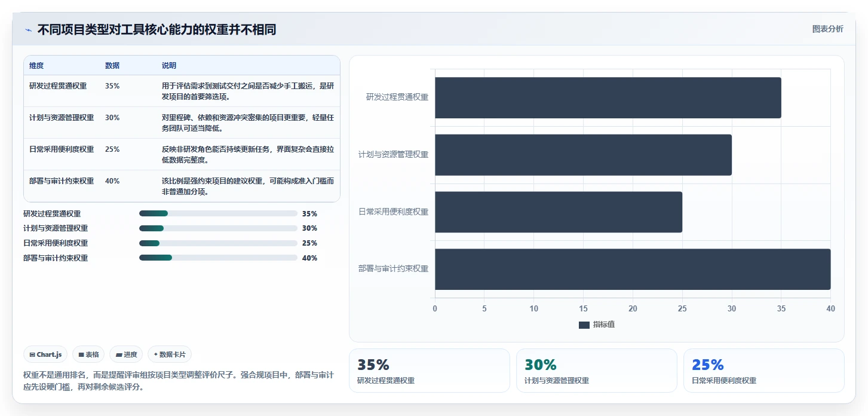Click the 25% data card
868x416 pixels.
click(x=764, y=371)
